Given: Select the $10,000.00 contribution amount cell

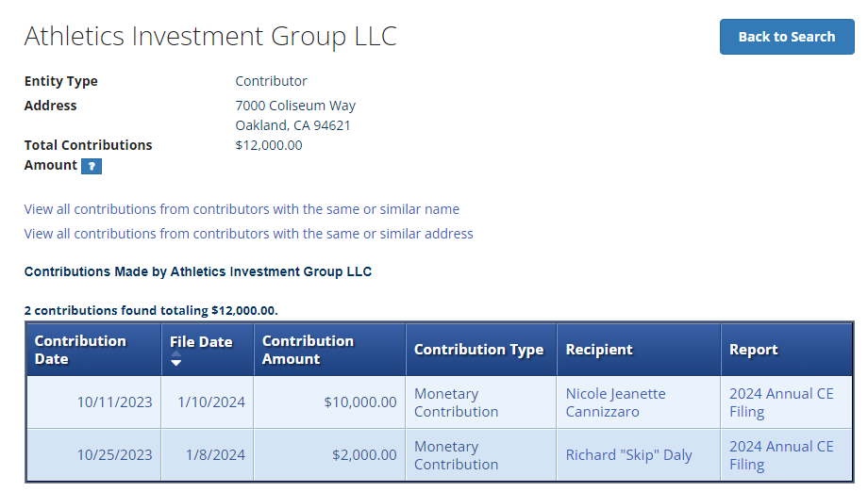Looking at the screenshot, I should (x=360, y=402).
